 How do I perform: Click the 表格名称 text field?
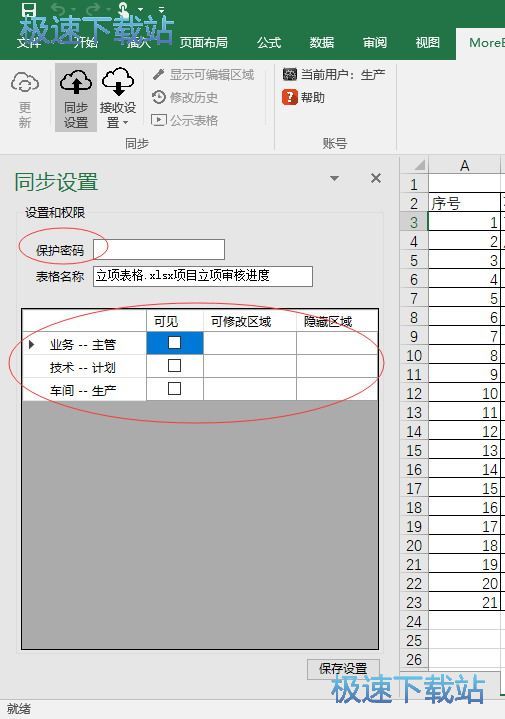(203, 276)
